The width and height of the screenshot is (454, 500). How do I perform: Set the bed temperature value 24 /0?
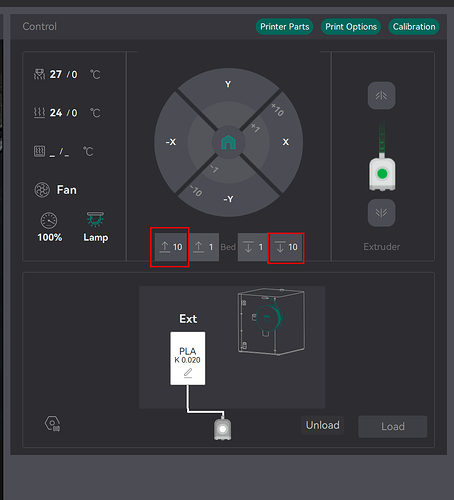click(63, 113)
